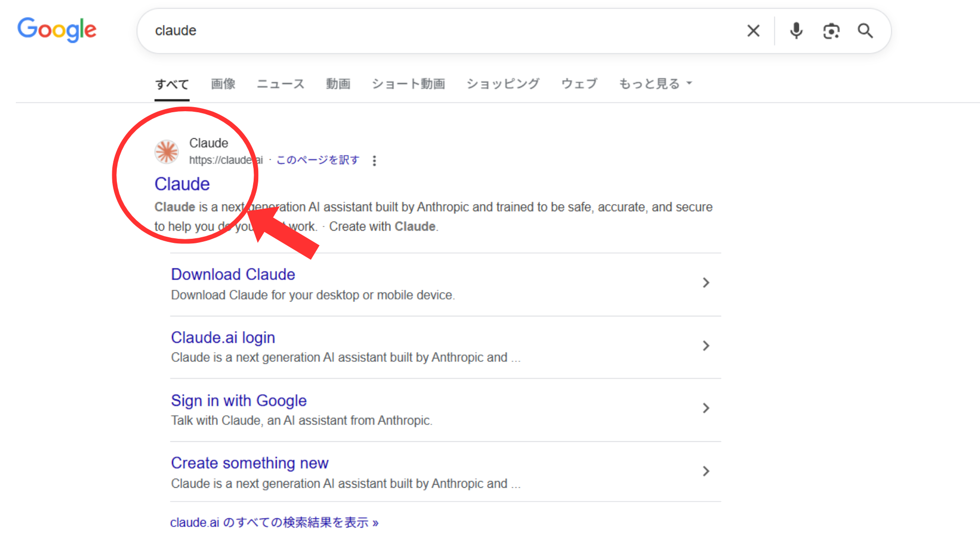Select the すべて tab

(172, 84)
